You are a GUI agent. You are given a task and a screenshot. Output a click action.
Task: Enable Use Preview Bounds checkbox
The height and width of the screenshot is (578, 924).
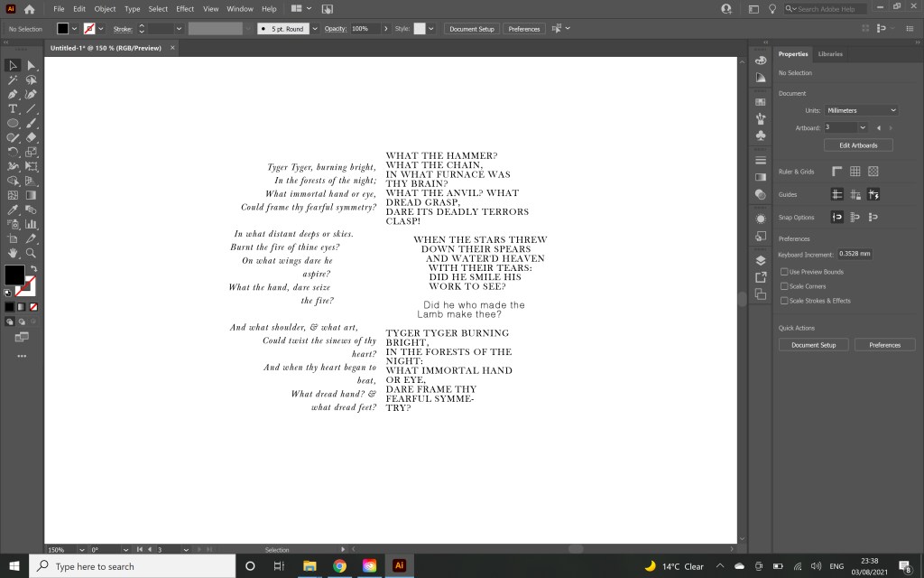tap(784, 272)
